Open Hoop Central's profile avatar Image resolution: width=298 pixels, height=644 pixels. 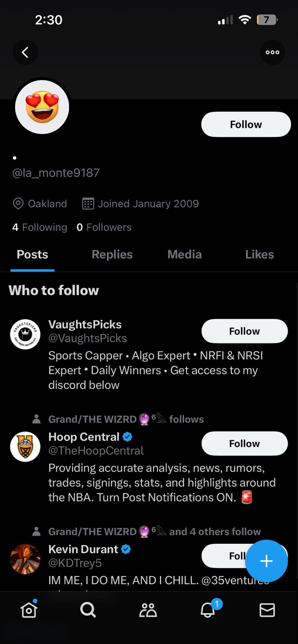pos(25,446)
